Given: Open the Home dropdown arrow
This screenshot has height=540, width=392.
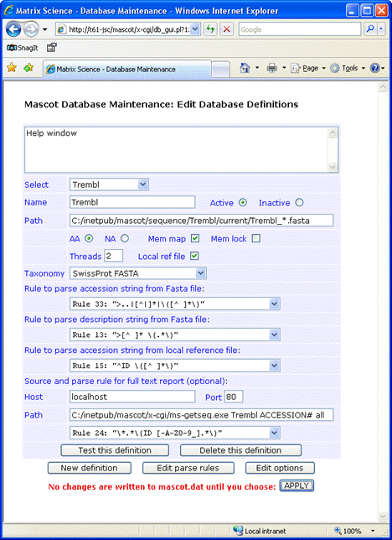Looking at the screenshot, I should 257,68.
